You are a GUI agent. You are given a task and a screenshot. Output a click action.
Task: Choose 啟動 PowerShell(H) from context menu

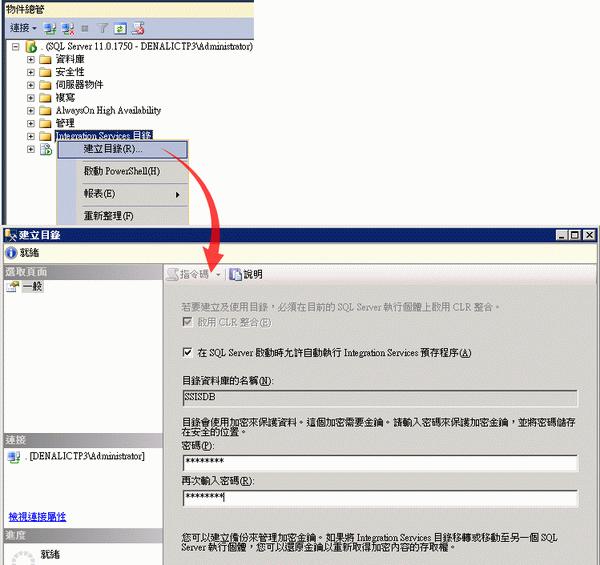click(x=122, y=171)
